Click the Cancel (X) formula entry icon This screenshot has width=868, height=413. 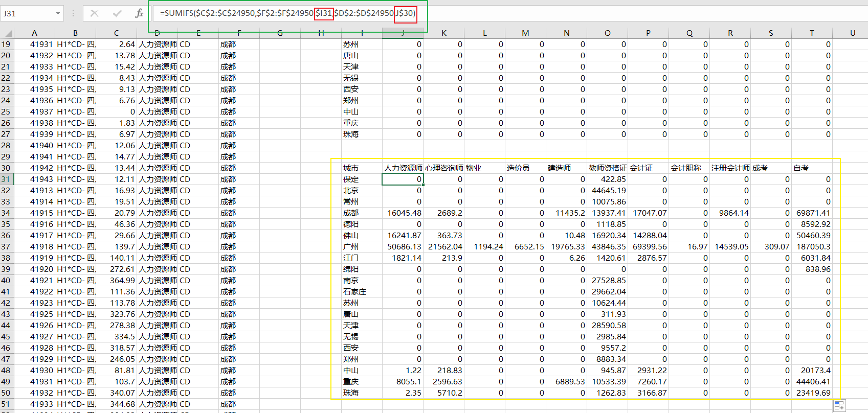tap(94, 13)
